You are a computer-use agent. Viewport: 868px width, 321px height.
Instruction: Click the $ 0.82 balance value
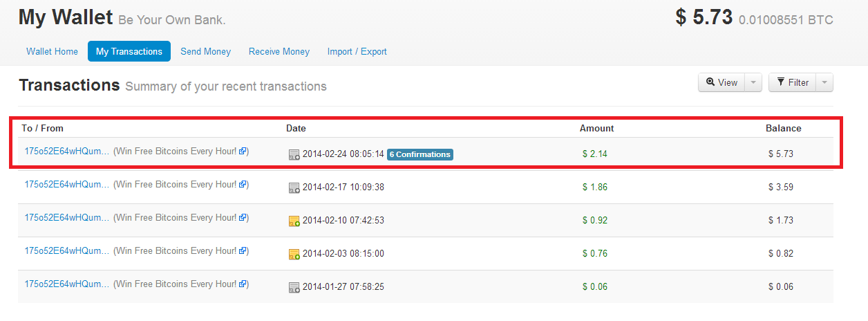(781, 253)
